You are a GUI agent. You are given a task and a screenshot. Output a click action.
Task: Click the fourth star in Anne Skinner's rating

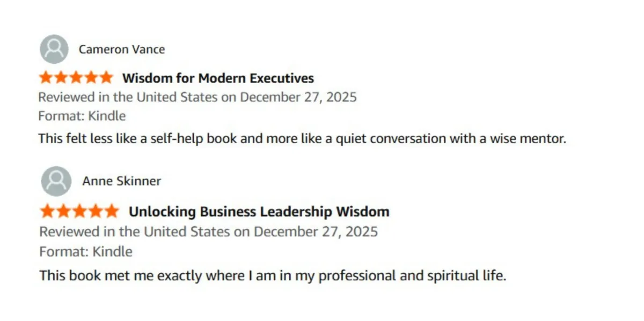click(95, 211)
